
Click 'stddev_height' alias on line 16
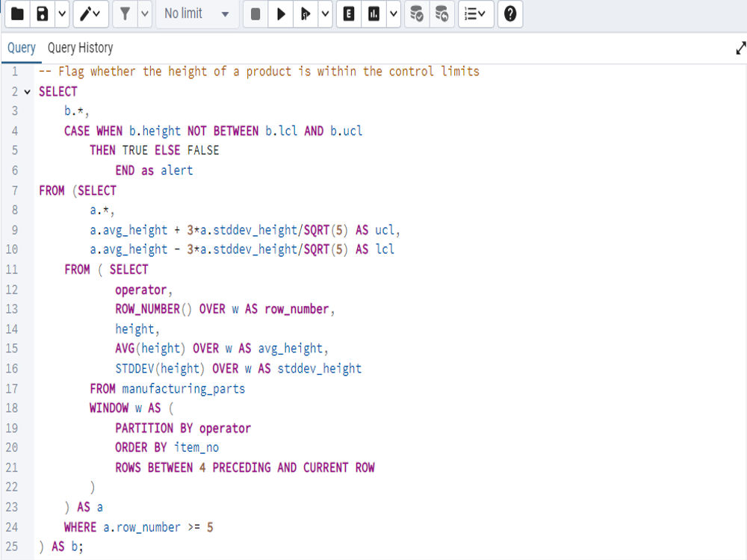tap(319, 369)
